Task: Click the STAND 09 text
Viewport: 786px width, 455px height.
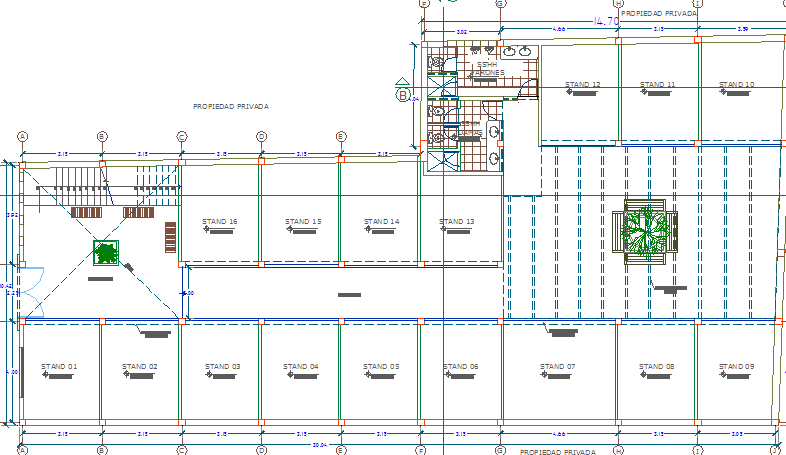Action: pos(737,367)
